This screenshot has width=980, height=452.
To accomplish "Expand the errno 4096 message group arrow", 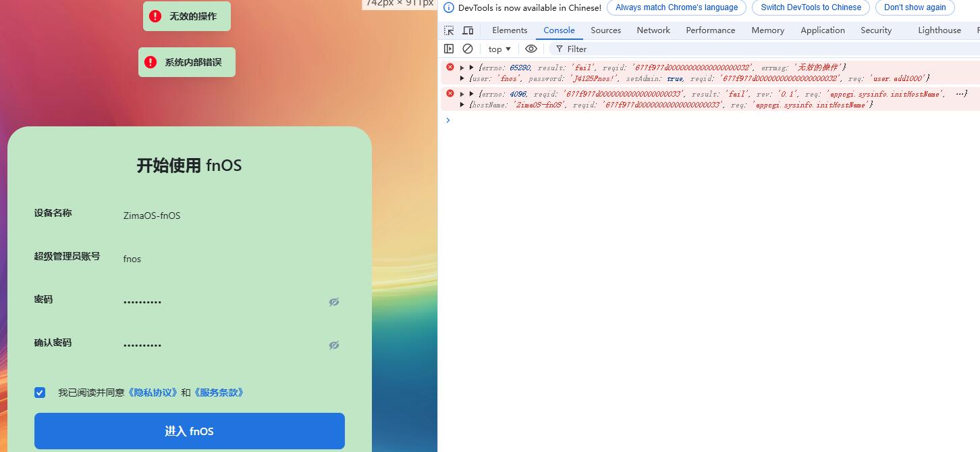I will tap(462, 94).
